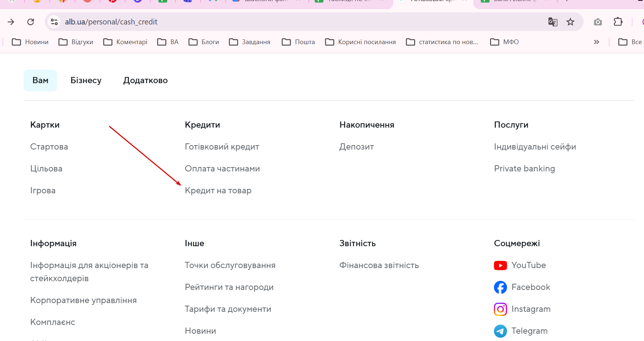The image size is (644, 341).
Task: Open the browser extensions puzzle icon
Action: click(x=618, y=22)
